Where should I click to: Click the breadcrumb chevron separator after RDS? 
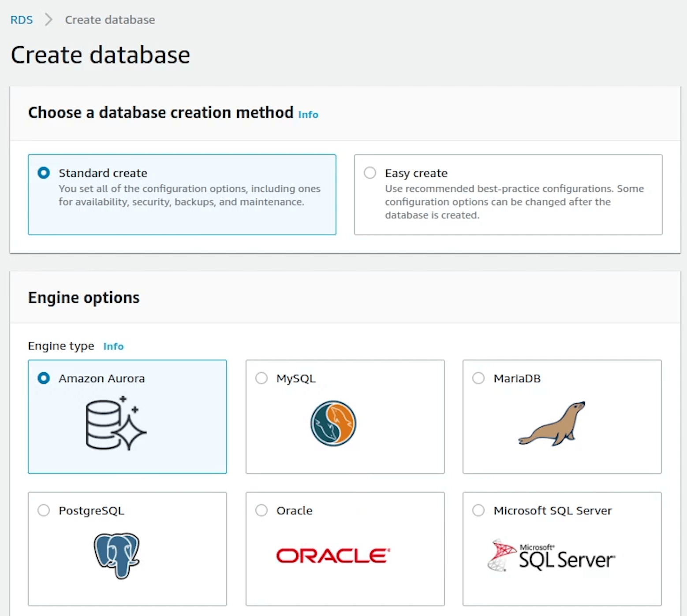tap(49, 20)
